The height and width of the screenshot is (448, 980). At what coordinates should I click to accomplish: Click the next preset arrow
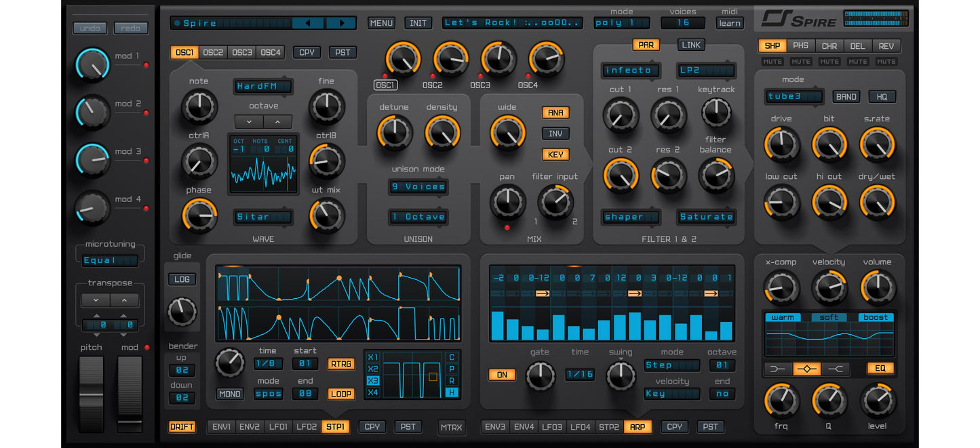click(x=342, y=22)
